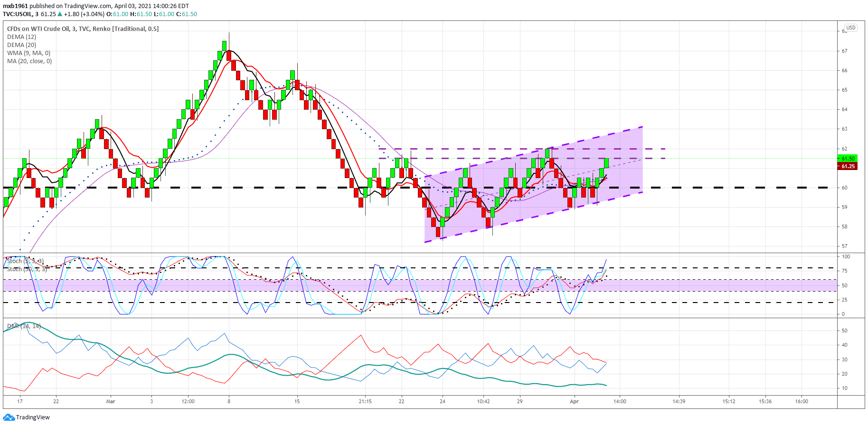This screenshot has width=868, height=426.
Task: Select the DEMA (12) indicator label
Action: tap(21, 37)
